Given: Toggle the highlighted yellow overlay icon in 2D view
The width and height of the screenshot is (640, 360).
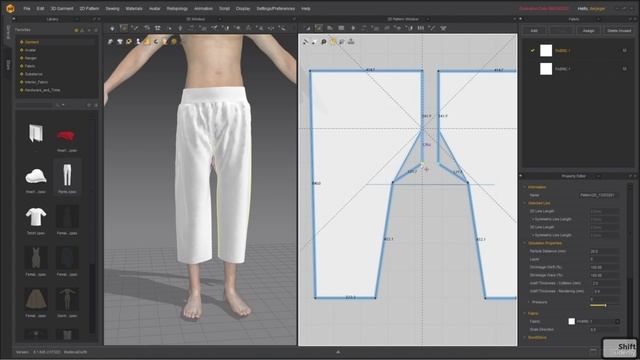Looking at the screenshot, I should [333, 42].
